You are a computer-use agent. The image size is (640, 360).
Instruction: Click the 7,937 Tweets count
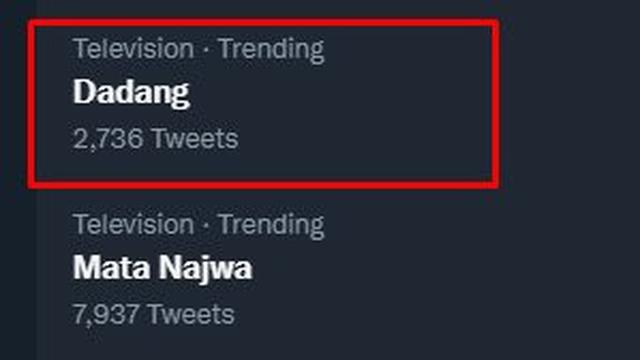click(x=153, y=315)
